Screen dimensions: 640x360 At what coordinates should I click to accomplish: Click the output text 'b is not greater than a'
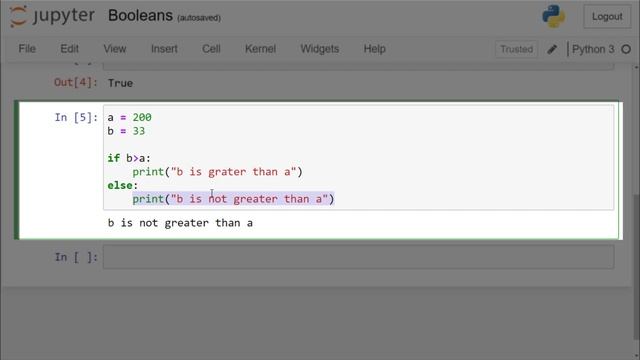pyautogui.click(x=180, y=223)
